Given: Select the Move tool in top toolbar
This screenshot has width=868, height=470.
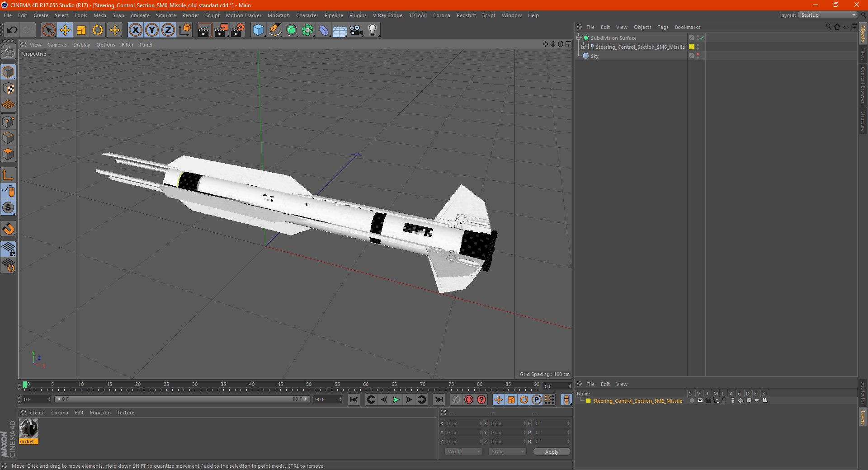Looking at the screenshot, I should (65, 30).
